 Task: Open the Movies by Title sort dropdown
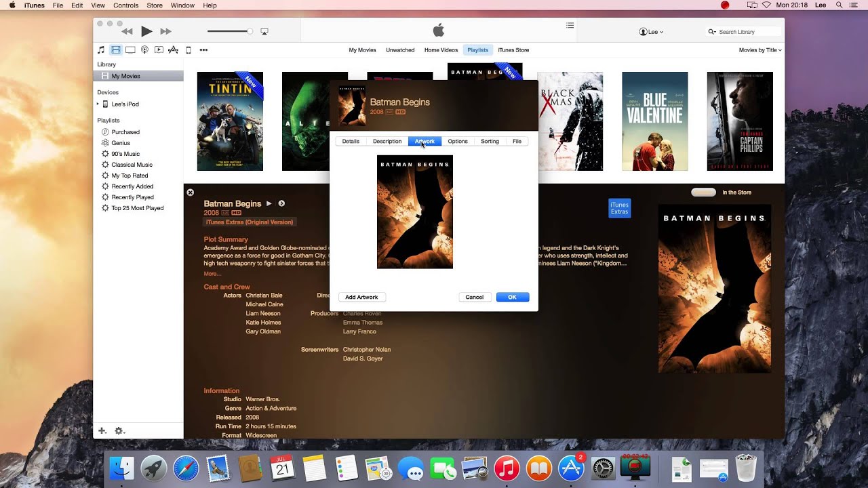pyautogui.click(x=760, y=50)
